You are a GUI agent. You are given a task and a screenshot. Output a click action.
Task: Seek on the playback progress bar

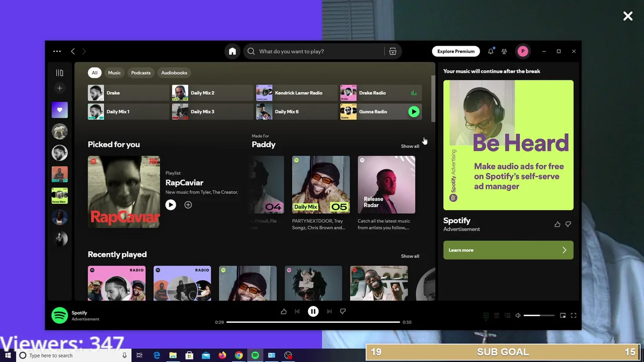313,322
